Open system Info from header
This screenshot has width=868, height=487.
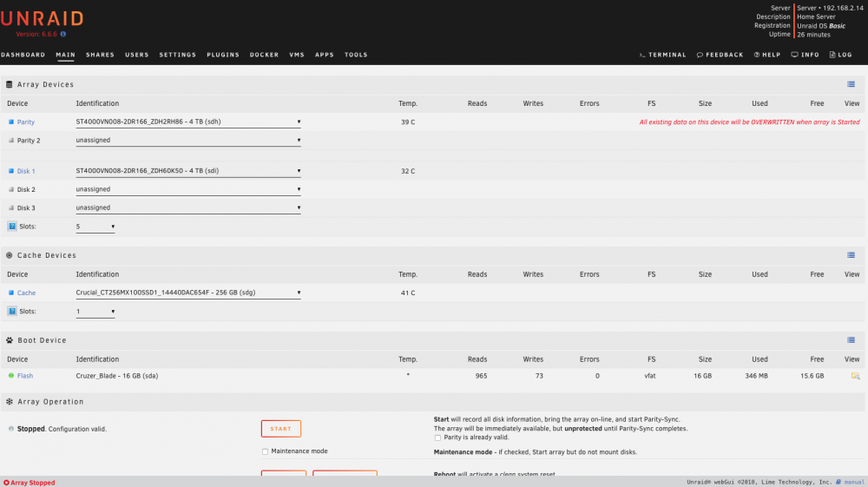805,55
